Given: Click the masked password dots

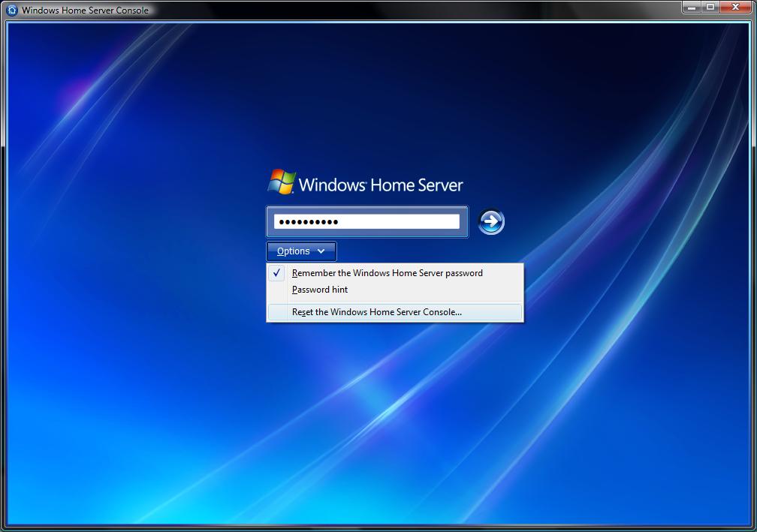Looking at the screenshot, I should tap(308, 221).
